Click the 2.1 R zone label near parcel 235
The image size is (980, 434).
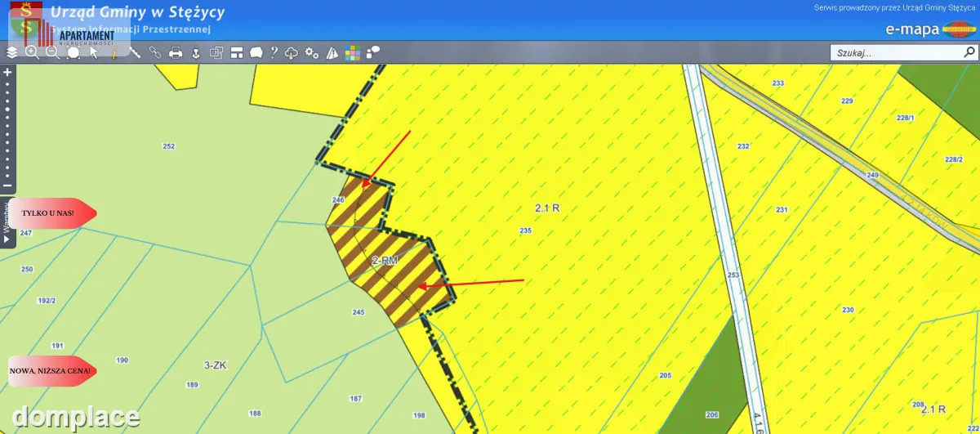click(547, 208)
